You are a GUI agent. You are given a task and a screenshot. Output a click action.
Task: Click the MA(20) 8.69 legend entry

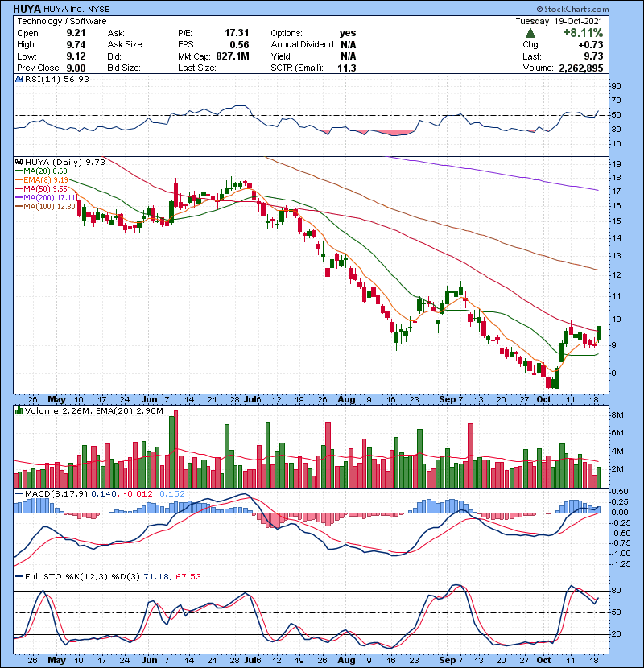click(41, 171)
